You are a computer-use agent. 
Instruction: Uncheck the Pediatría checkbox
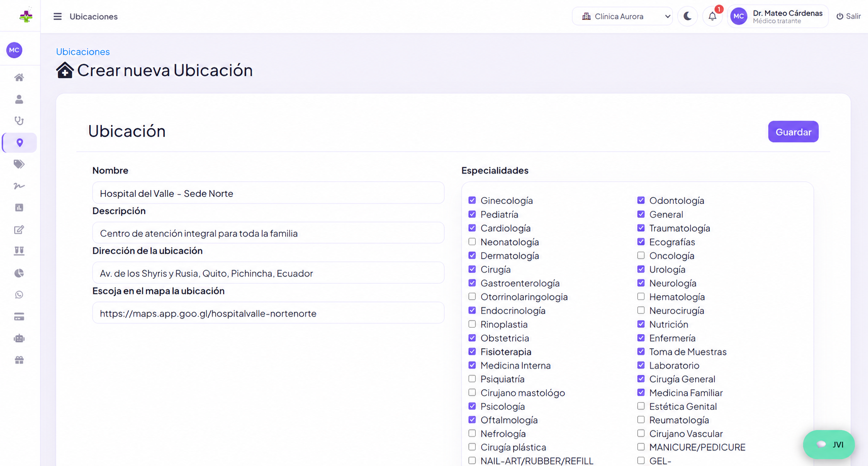coord(472,214)
